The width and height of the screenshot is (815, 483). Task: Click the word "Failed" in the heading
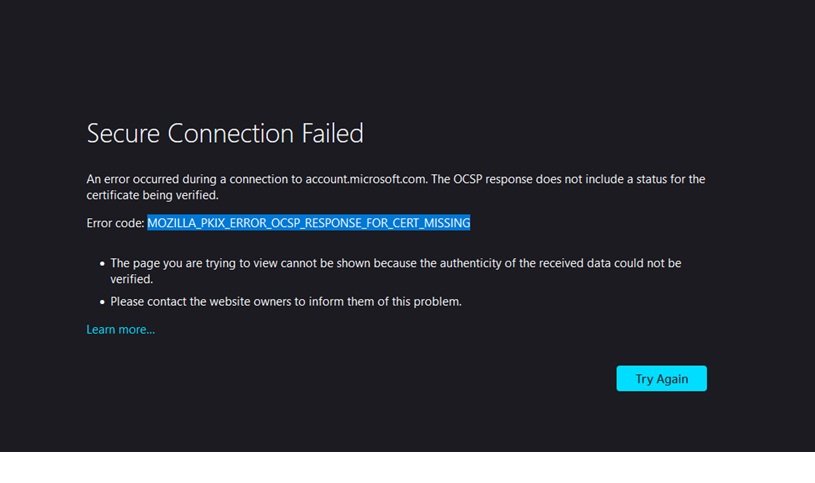pos(332,133)
